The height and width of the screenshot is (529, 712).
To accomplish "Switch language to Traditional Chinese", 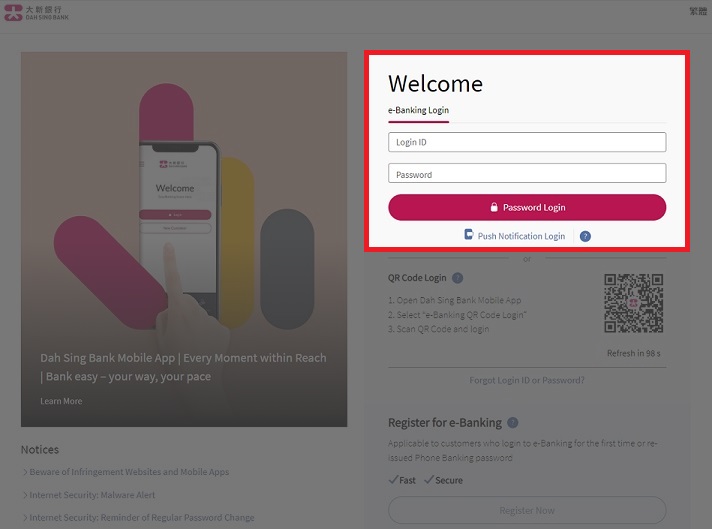I will coord(697,12).
